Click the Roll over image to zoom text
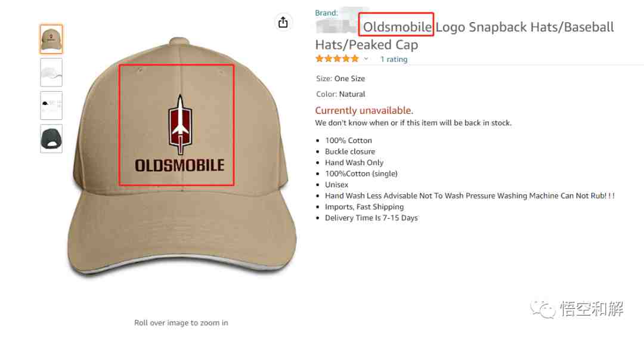Screen dimensions: 644x337 (181, 323)
